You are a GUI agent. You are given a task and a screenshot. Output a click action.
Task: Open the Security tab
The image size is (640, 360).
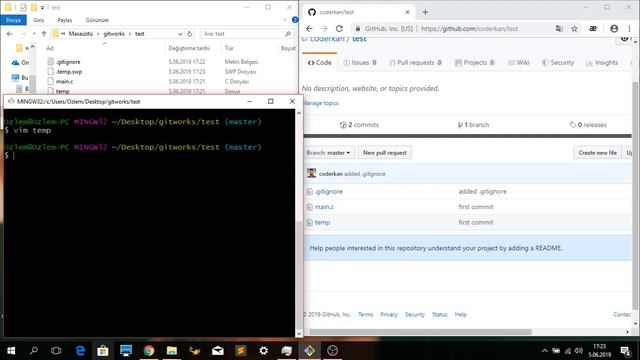pos(558,62)
